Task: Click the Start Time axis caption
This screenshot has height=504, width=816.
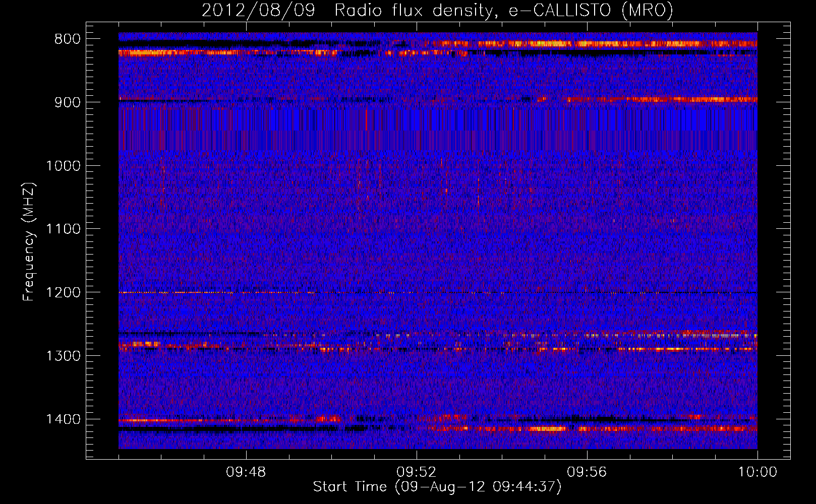Action: coord(437,487)
